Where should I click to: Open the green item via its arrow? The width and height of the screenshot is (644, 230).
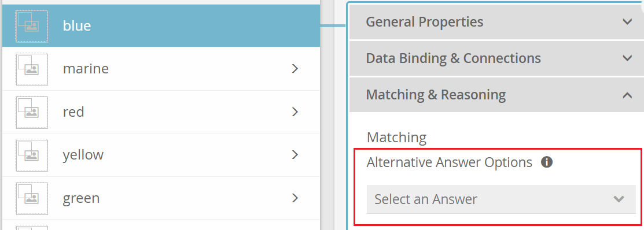(x=295, y=198)
